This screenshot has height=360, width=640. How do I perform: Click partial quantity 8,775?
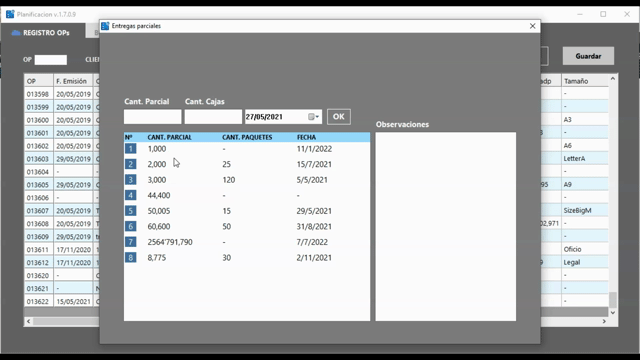[x=157, y=258]
